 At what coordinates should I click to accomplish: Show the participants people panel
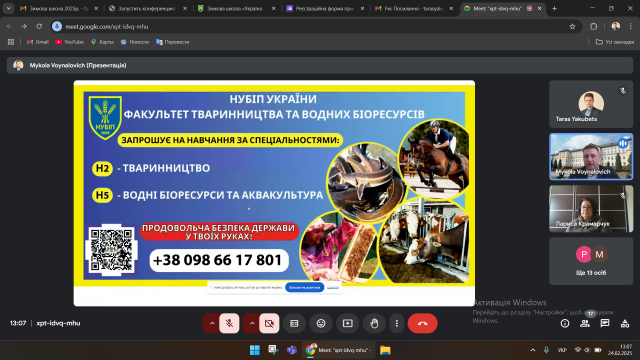(x=585, y=323)
